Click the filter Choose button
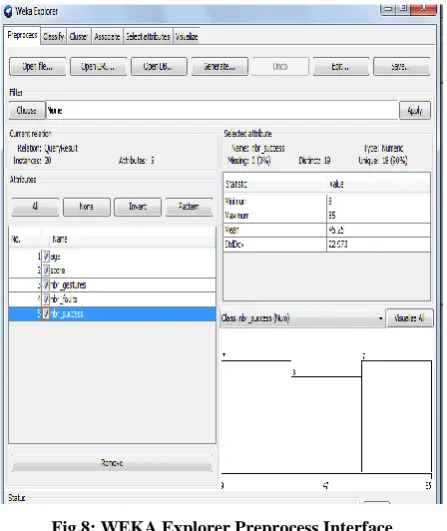Screen dimensions: 447x531 (x=27, y=110)
